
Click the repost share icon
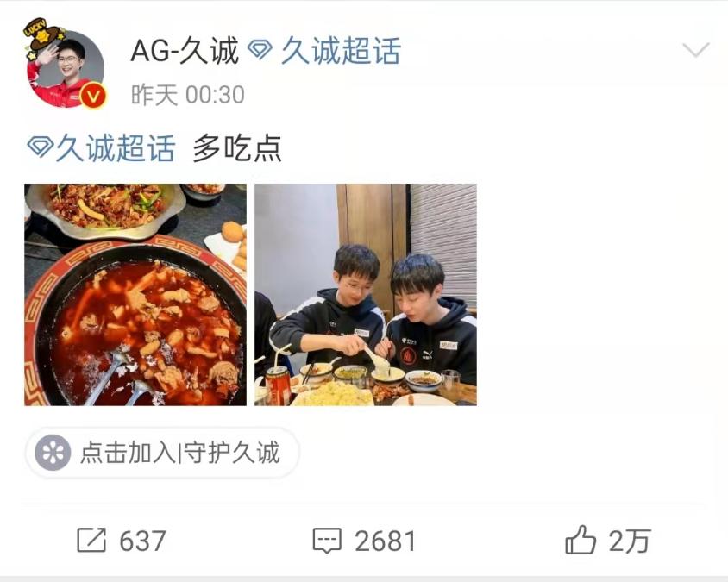tap(91, 541)
